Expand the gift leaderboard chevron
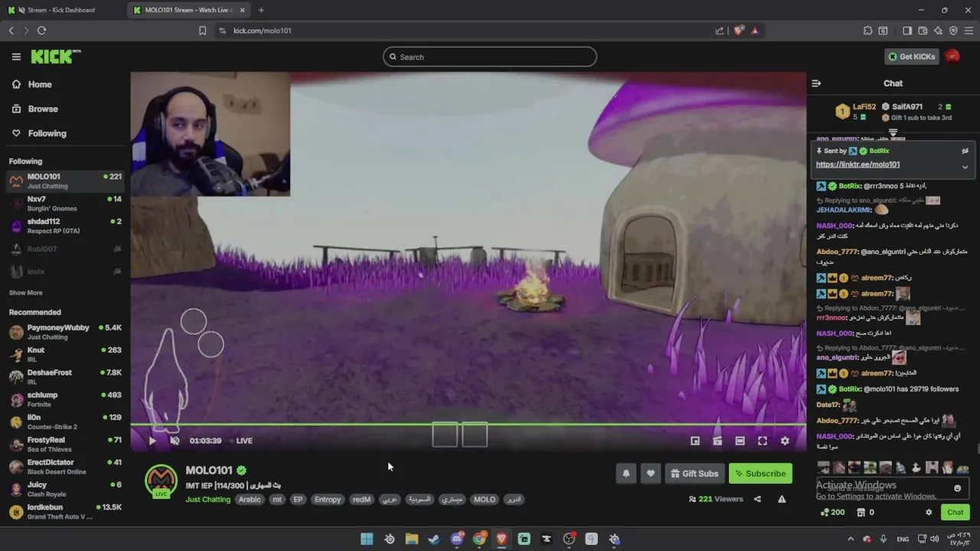This screenshot has width=980, height=551. (x=893, y=132)
